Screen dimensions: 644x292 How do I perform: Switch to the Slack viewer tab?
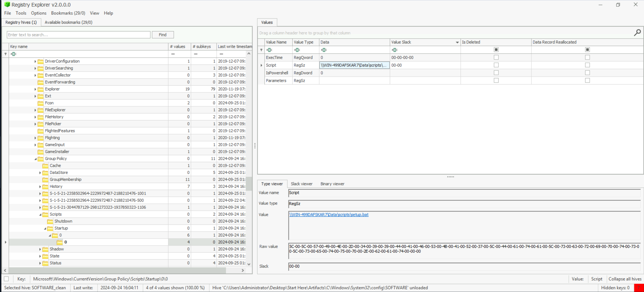coord(301,184)
